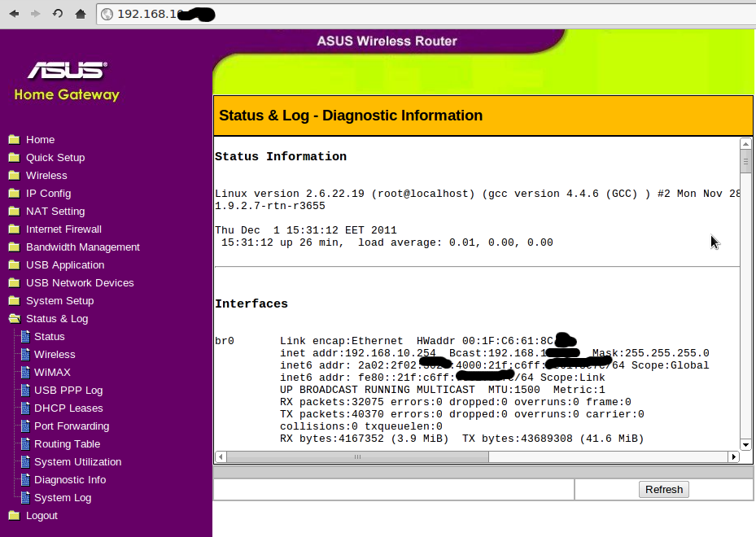Click the folder icon beside Bandwidth Management
Screen dimensions: 756x537
[x=15, y=247]
